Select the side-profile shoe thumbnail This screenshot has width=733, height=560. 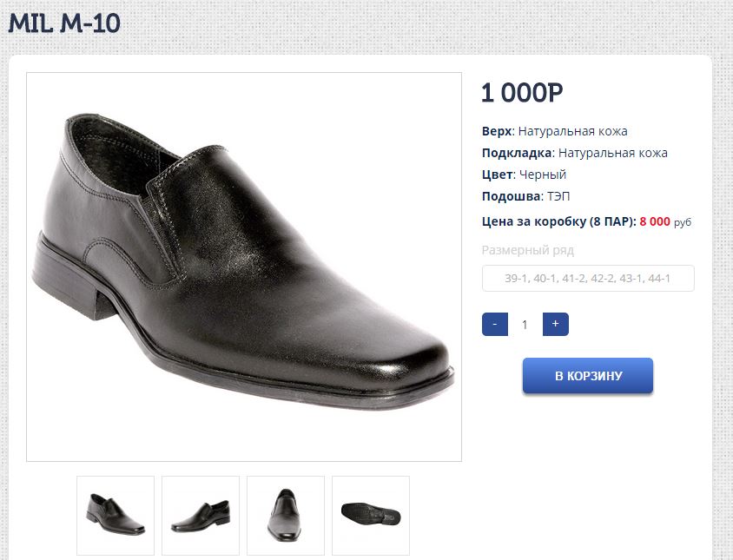tap(201, 515)
